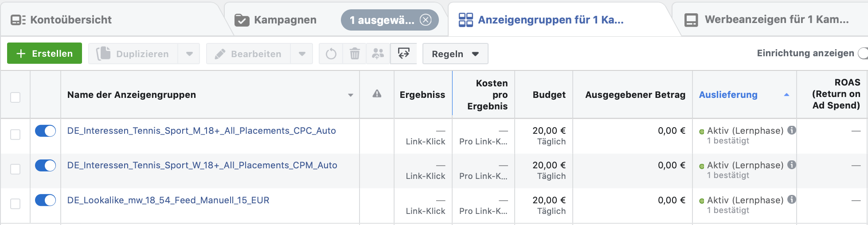Image resolution: width=868 pixels, height=225 pixels.
Task: Expand the Bearbeiten dropdown arrow
Action: point(302,54)
